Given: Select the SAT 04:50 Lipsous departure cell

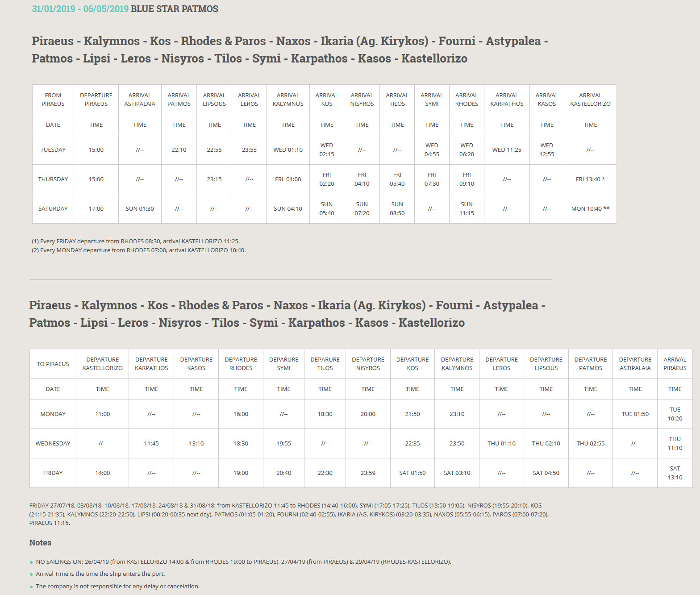Looking at the screenshot, I should pyautogui.click(x=546, y=473).
